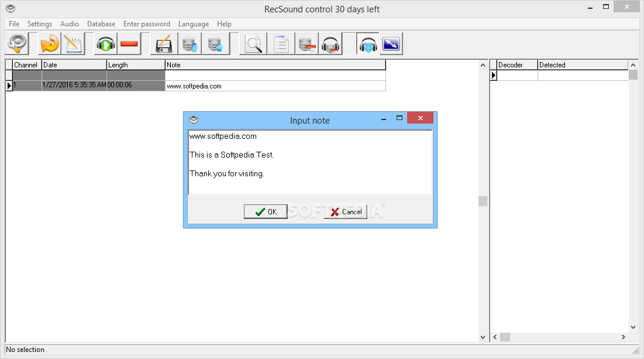Select length cell 00:00:06
Viewport: 644px width, 359px height.
click(136, 86)
